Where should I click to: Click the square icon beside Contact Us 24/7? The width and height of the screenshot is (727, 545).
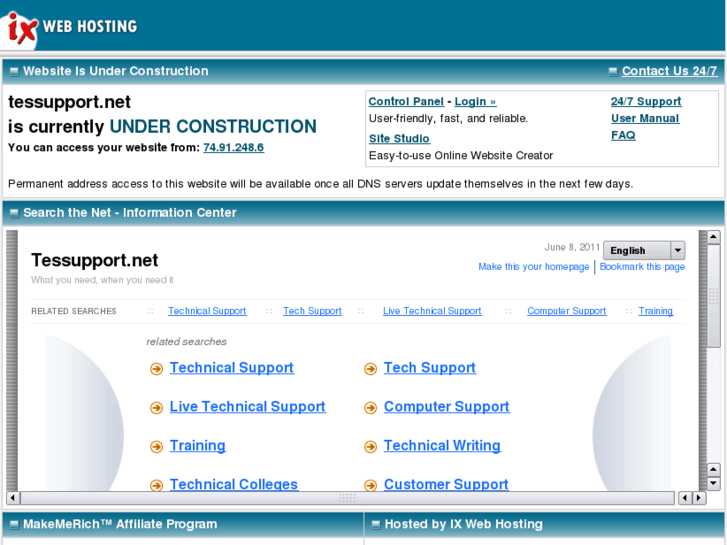coord(613,71)
